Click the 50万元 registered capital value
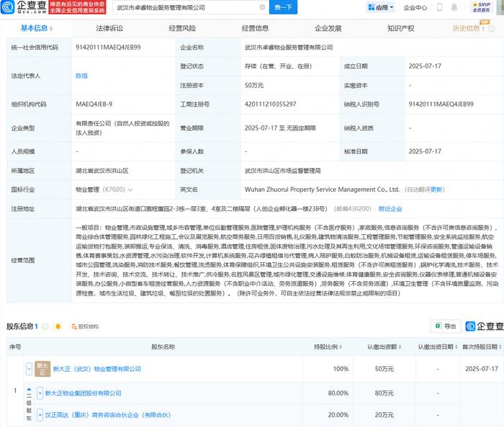This screenshot has width=504, height=428. tap(254, 85)
